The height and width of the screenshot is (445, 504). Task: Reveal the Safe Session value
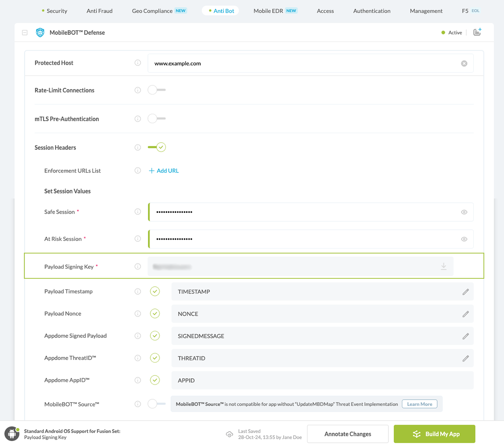[x=464, y=212]
